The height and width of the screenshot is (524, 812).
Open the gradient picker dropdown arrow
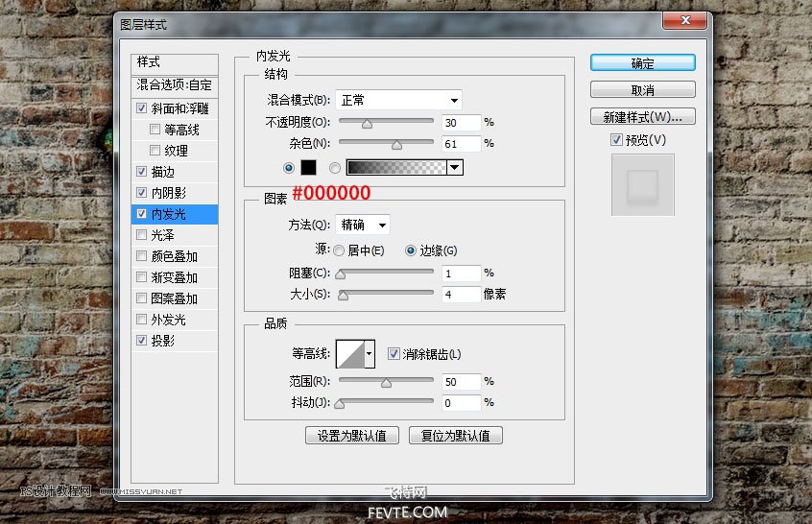pyautogui.click(x=455, y=167)
